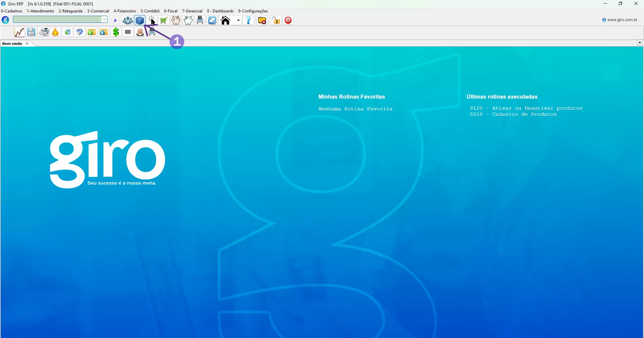The width and height of the screenshot is (644, 338).
Task: Open the 4-Financeiro menu
Action: (x=125, y=11)
